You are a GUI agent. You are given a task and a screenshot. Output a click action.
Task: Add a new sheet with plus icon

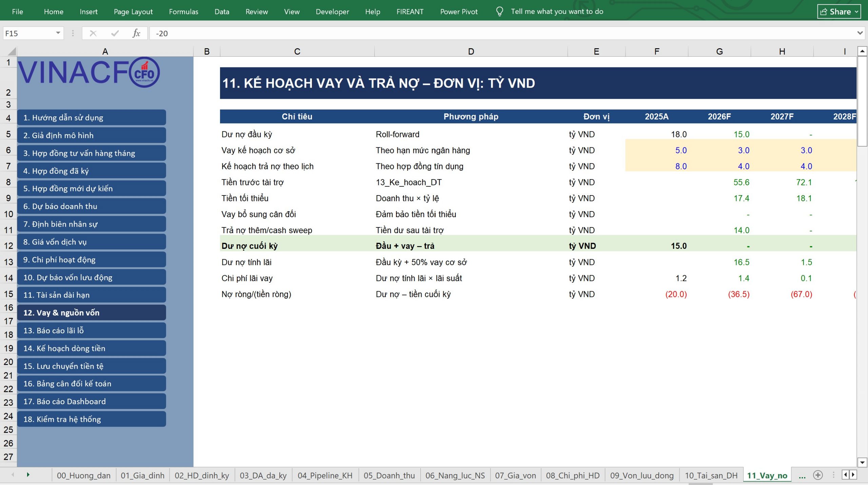(x=818, y=475)
